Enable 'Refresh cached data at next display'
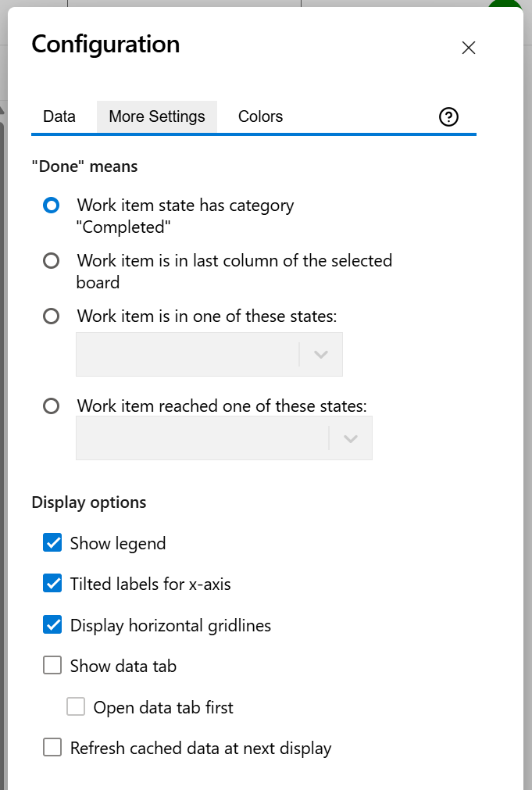This screenshot has width=532, height=790. (52, 747)
